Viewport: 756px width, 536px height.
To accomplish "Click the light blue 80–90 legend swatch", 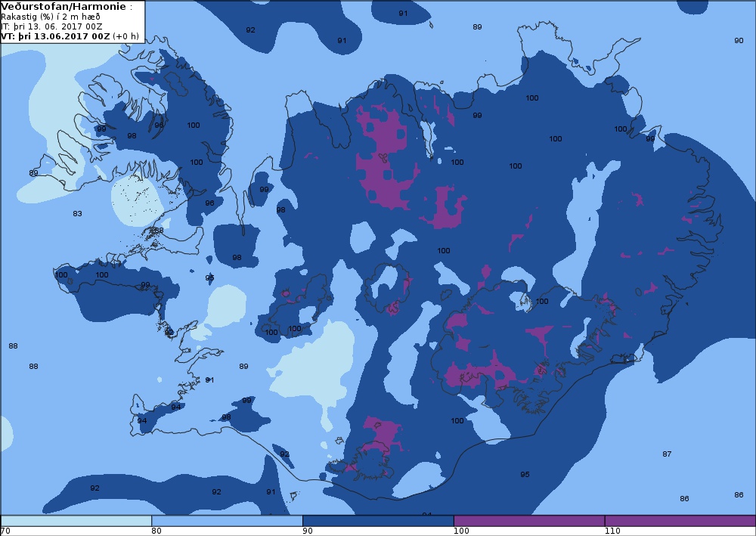I will [227, 521].
